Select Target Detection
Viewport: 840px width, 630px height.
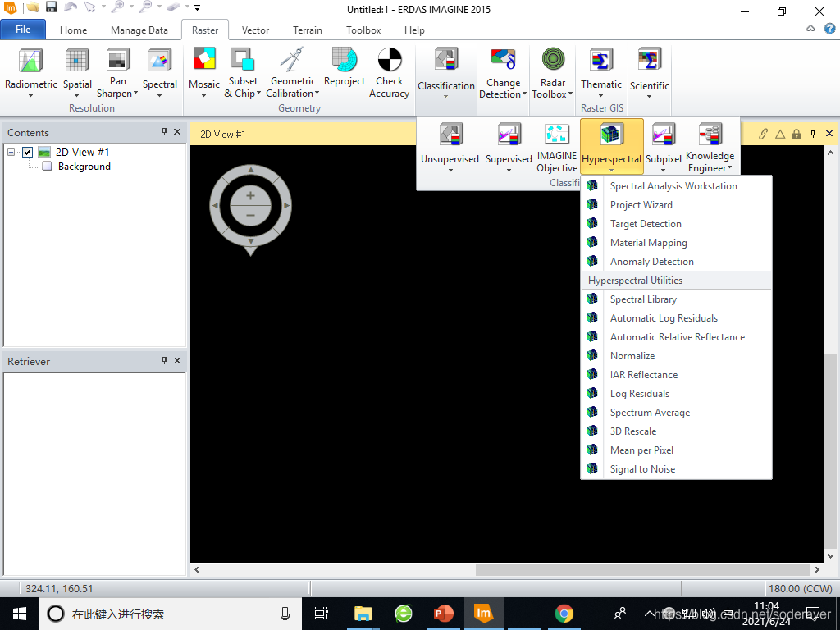[676, 223]
